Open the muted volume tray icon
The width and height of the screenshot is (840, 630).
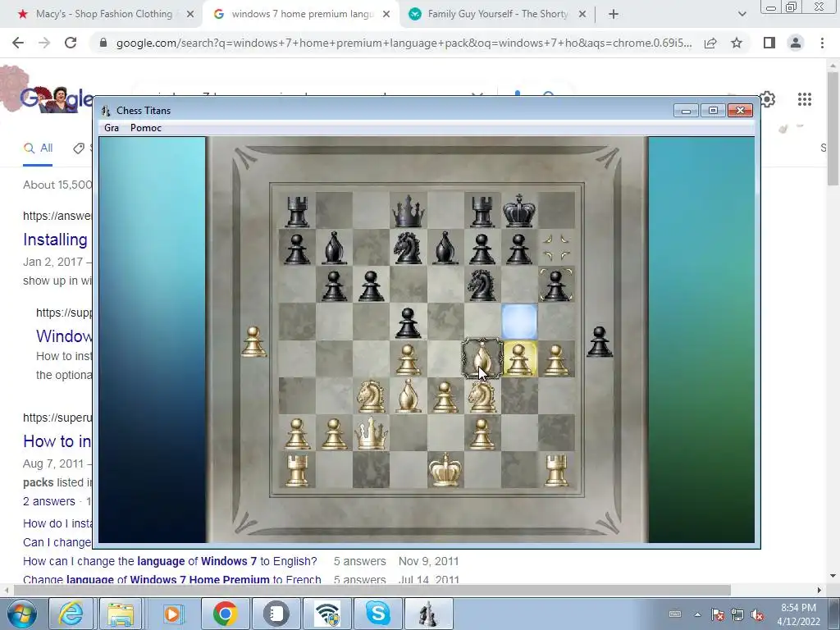coord(757,614)
